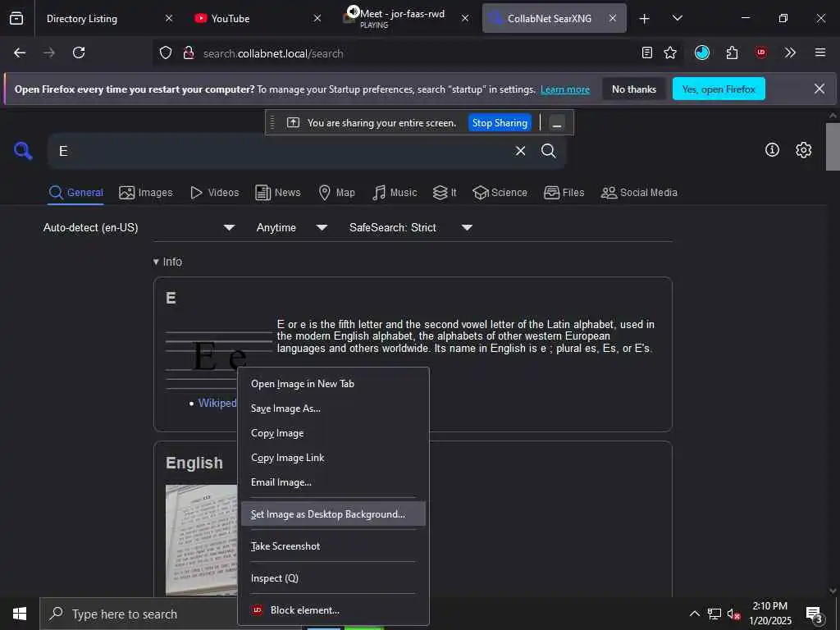Viewport: 840px width, 630px height.
Task: Open the uBlock Origin toolbar icon
Action: [x=761, y=52]
